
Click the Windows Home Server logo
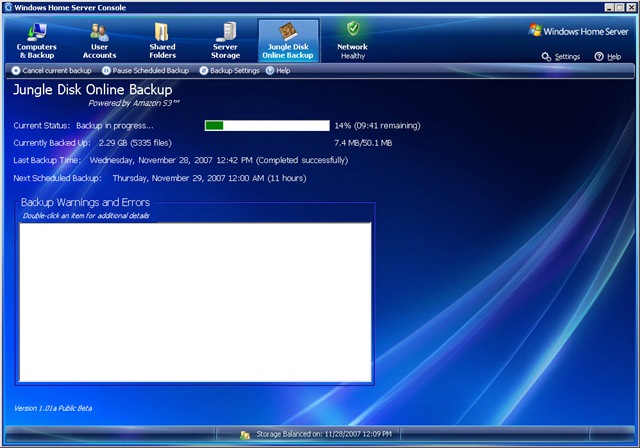point(578,31)
